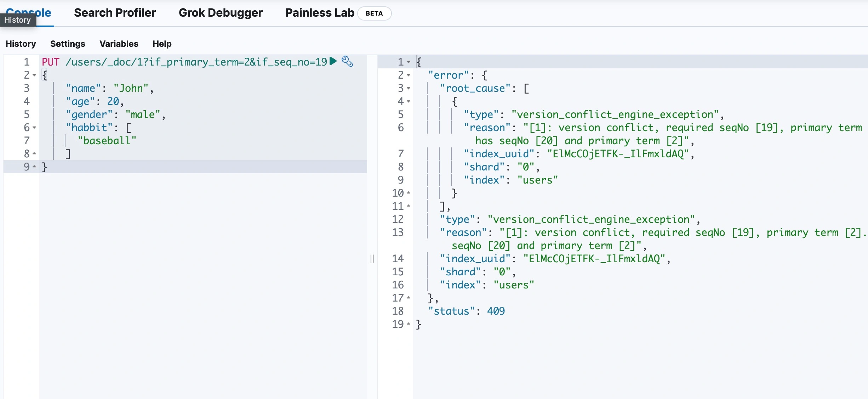The width and height of the screenshot is (868, 399).
Task: Click the BETA badge beside Painless Lab
Action: pos(374,13)
